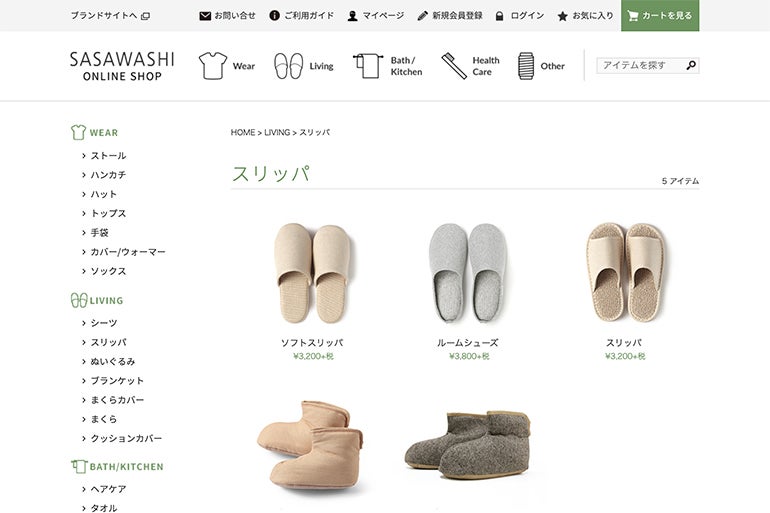Open ヘアケア in the sidebar
This screenshot has width=770, height=513.
tap(108, 489)
